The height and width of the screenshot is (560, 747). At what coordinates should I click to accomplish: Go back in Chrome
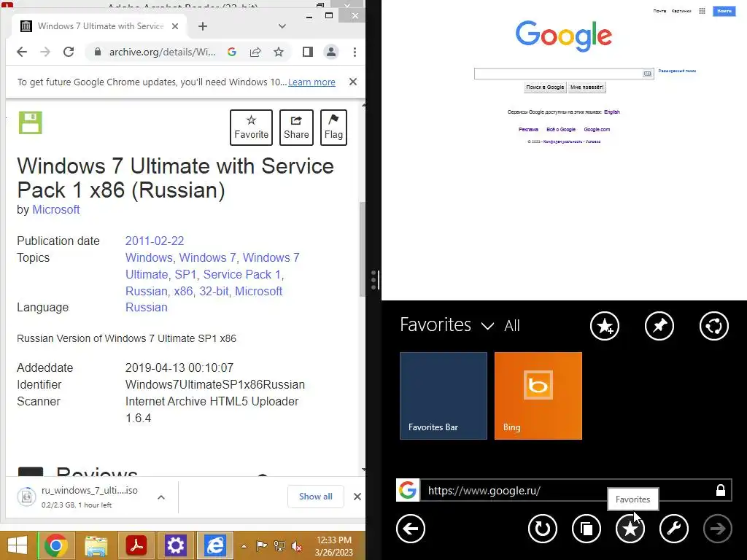(x=22, y=52)
